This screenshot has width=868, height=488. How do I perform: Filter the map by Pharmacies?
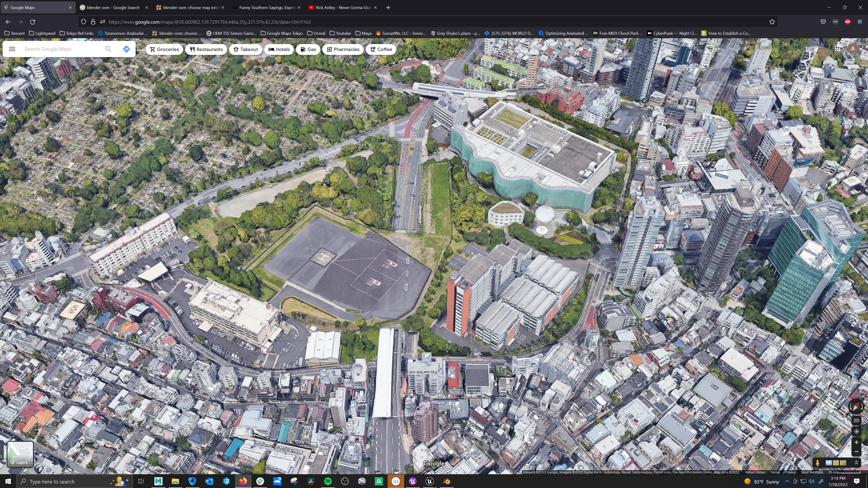point(343,49)
